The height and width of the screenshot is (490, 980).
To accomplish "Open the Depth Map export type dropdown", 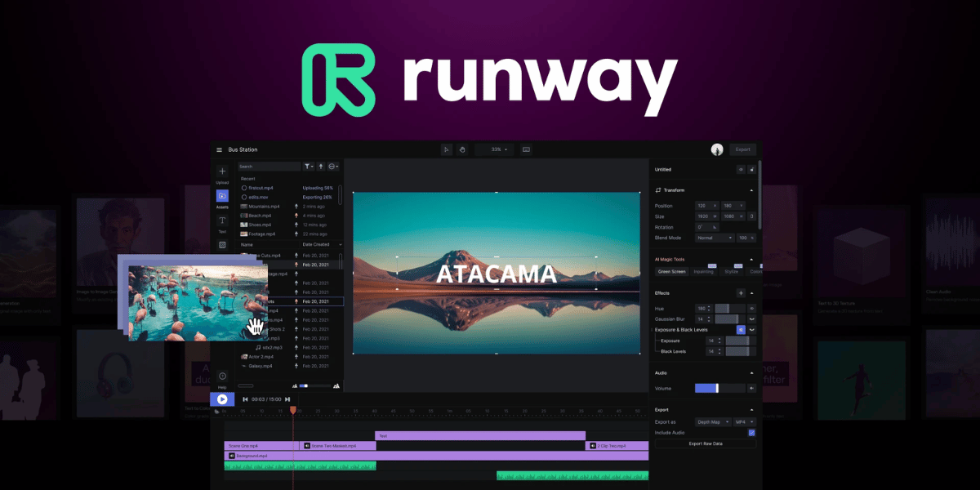I will (713, 421).
